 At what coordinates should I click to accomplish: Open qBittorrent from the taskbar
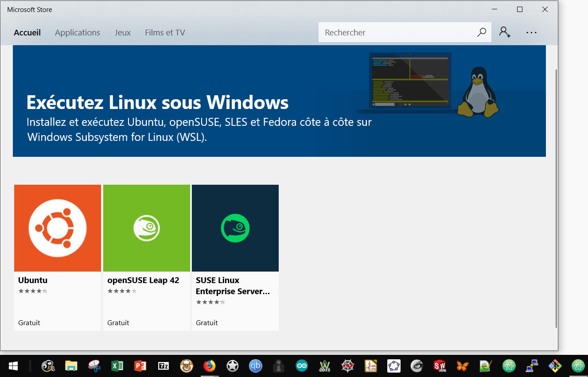(255, 366)
